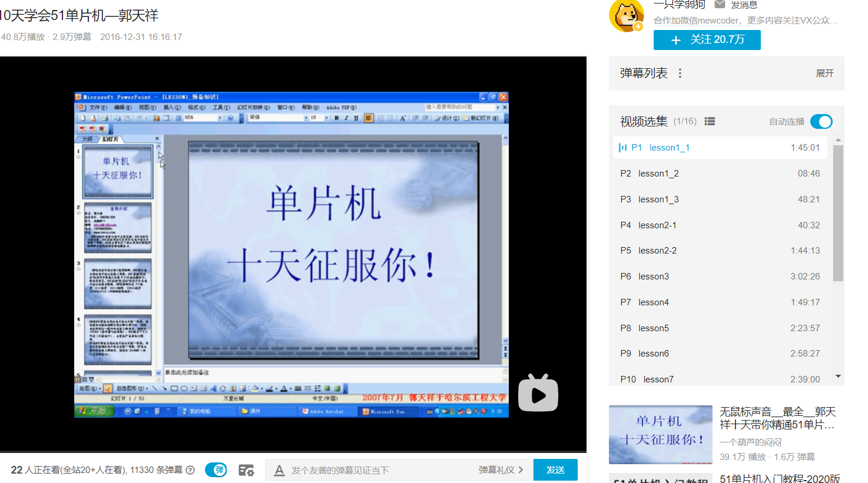Select the Bold icon in PowerPoint toolbar
868x483 pixels.
coord(335,118)
